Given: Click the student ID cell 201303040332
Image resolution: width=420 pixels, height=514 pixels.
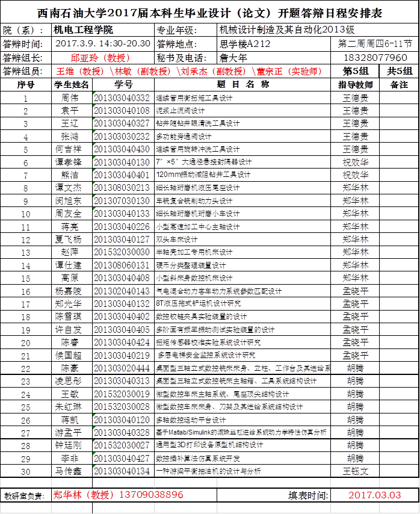Looking at the screenshot, I should [x=123, y=98].
